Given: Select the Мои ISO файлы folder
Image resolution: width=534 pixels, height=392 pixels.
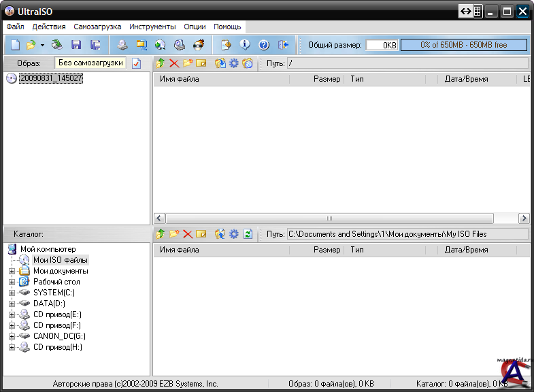Looking at the screenshot, I should pos(60,260).
